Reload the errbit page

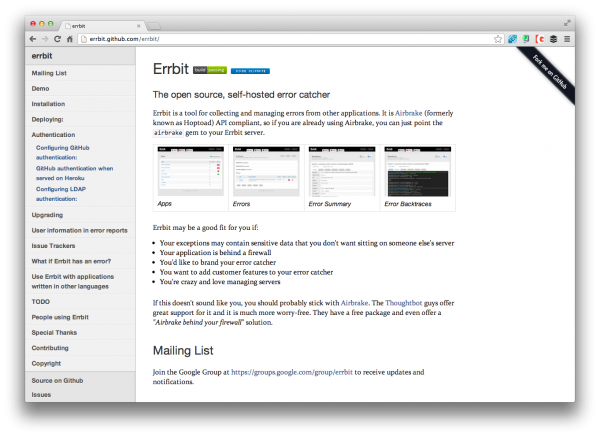(57, 39)
